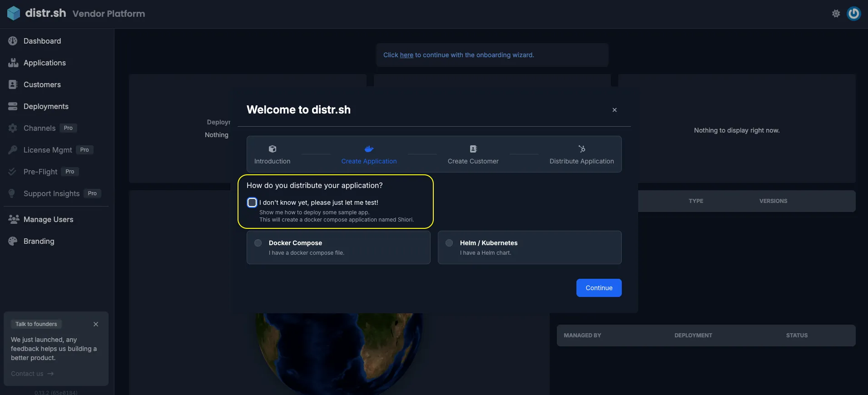The width and height of the screenshot is (868, 395).
Task: Click "here" onboarding wizard link
Action: (407, 55)
